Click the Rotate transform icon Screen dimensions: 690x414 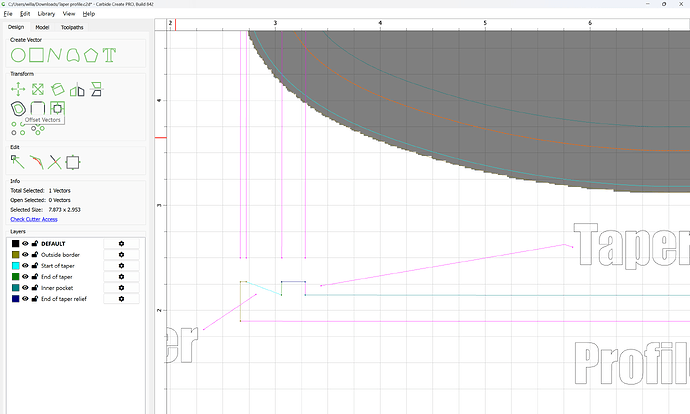coord(56,89)
